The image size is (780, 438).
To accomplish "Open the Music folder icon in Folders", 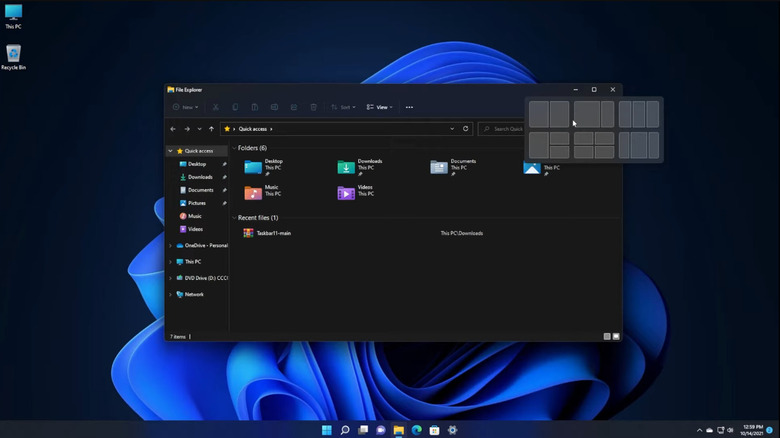I will pos(253,192).
